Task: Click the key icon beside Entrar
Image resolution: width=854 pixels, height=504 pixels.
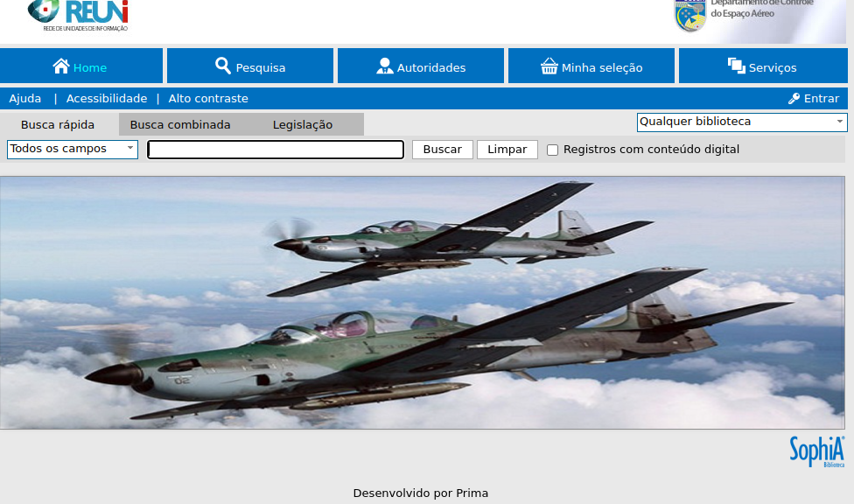Action: click(x=794, y=99)
